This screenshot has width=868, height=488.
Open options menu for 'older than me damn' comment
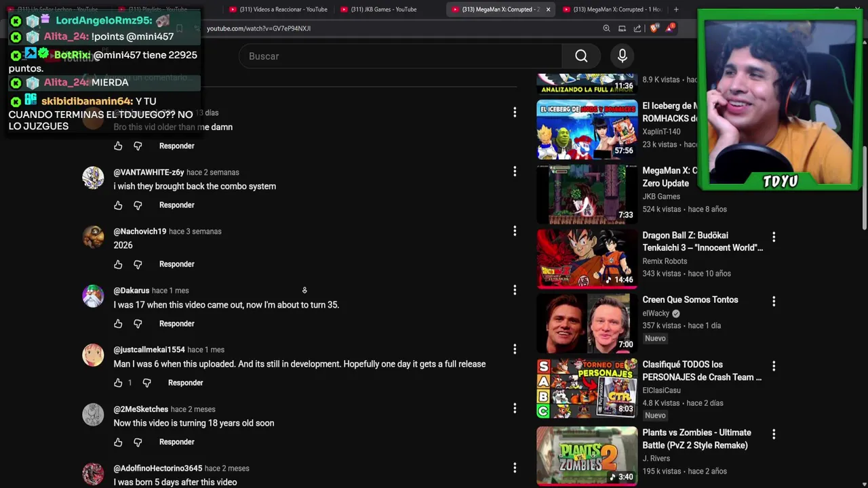[515, 112]
